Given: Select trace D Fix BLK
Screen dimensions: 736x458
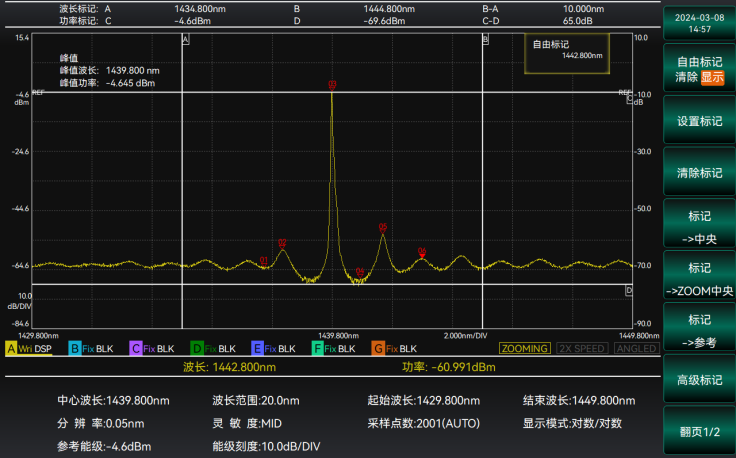Looking at the screenshot, I should coord(213,349).
